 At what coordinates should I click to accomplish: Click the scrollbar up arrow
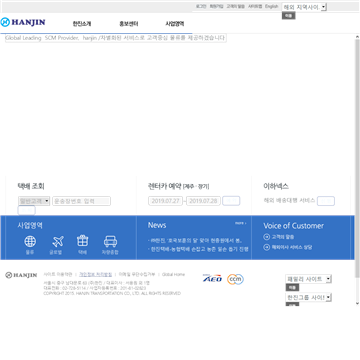[x=357, y=37]
